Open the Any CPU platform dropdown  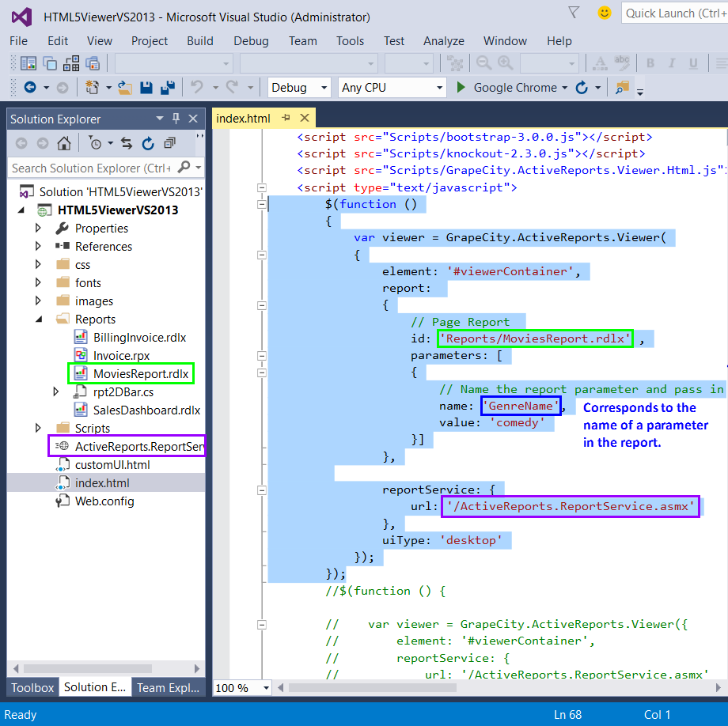[x=439, y=87]
